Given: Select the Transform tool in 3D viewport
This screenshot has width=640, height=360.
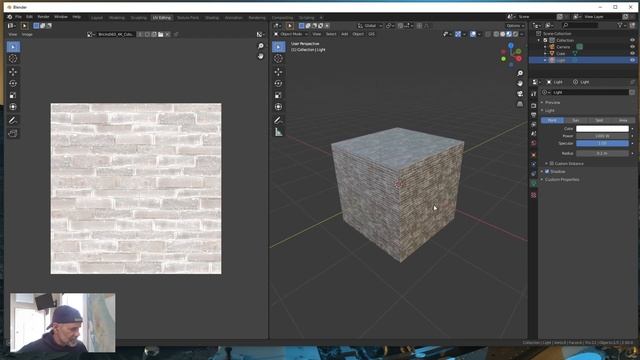Looking at the screenshot, I should click(278, 107).
